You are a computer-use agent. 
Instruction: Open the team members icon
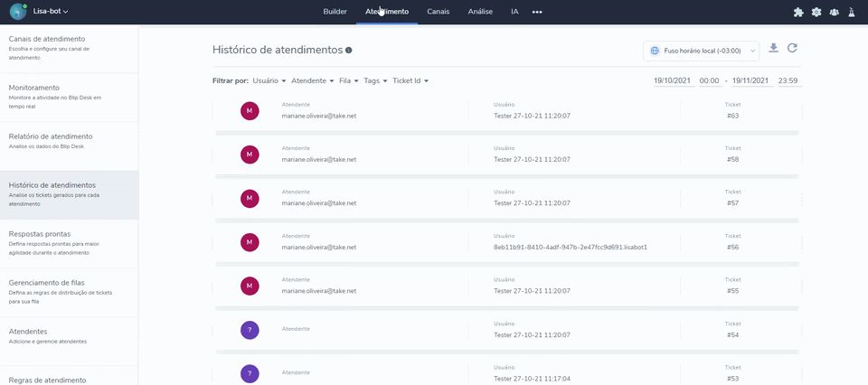click(x=834, y=12)
